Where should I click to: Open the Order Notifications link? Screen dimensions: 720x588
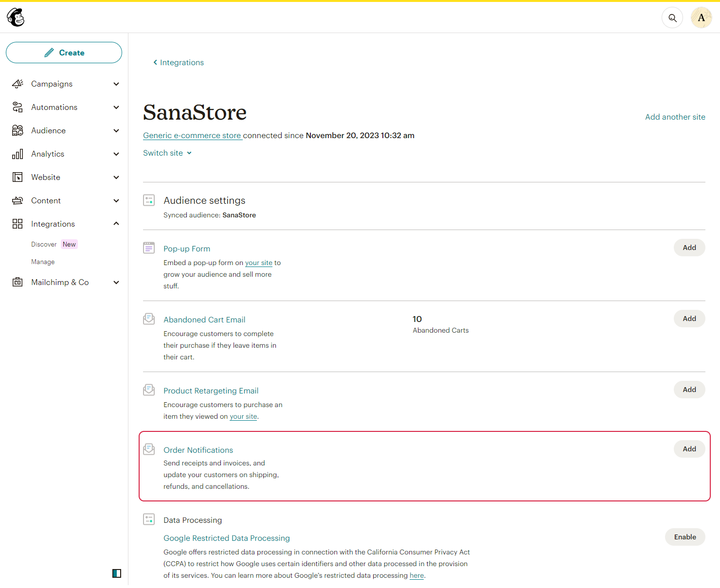[198, 450]
